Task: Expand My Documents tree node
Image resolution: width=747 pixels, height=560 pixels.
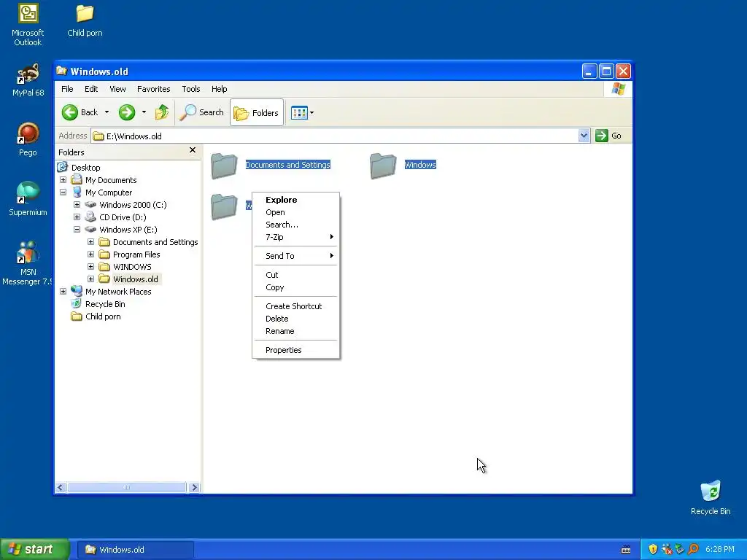Action: click(63, 180)
